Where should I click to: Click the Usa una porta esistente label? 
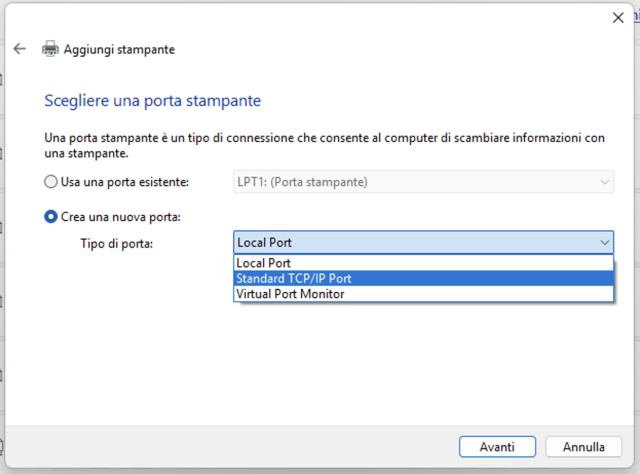click(125, 182)
